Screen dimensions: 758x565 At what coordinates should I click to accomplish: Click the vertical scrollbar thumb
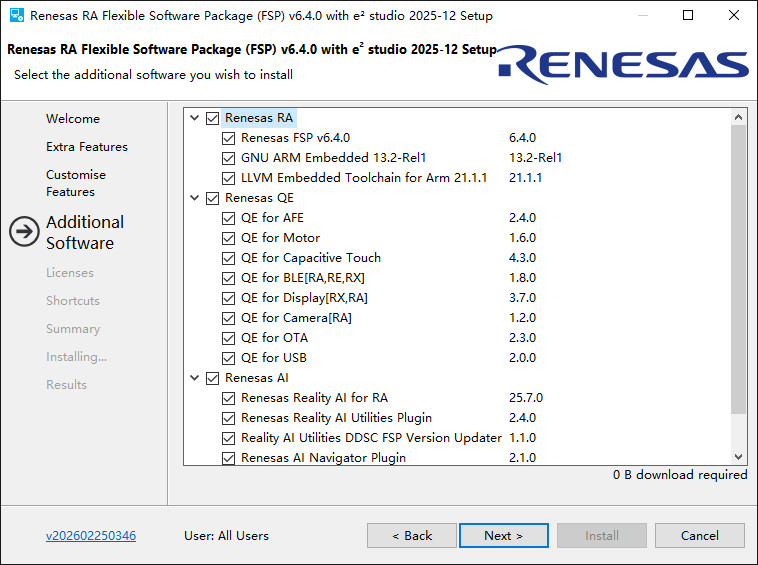click(x=738, y=269)
